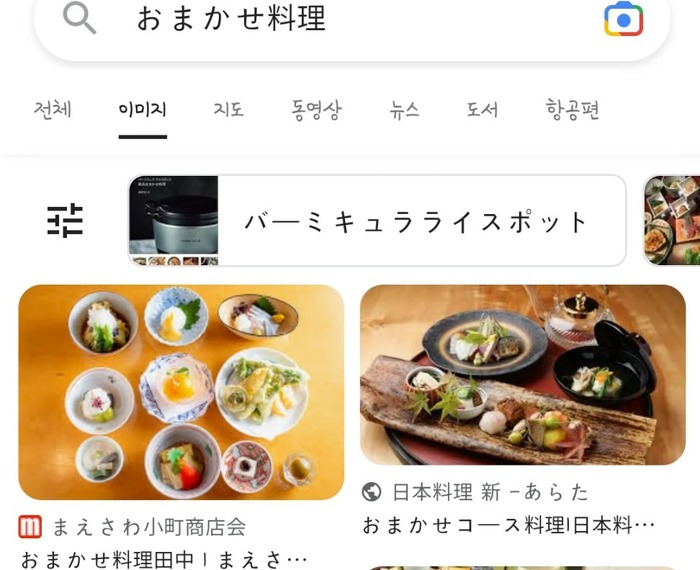This screenshot has width=700, height=570.
Task: Click the globe icon beside 日本料理 新
Action: pos(371,492)
